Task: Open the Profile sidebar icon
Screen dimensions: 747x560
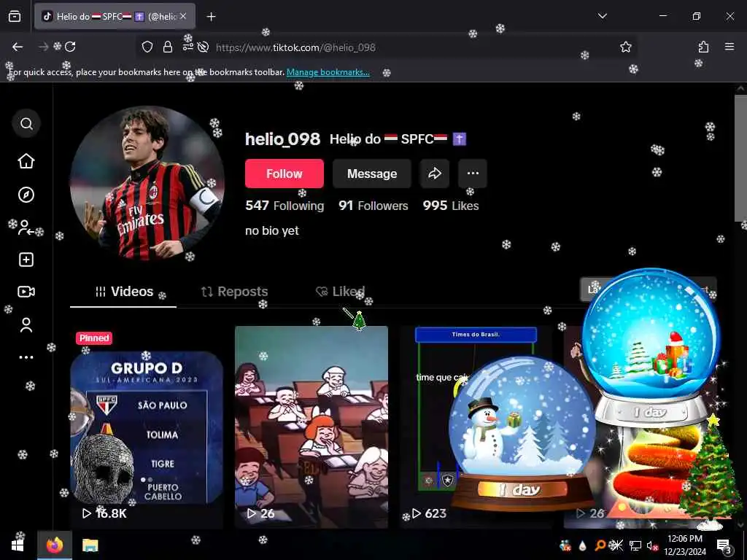Action: (26, 324)
